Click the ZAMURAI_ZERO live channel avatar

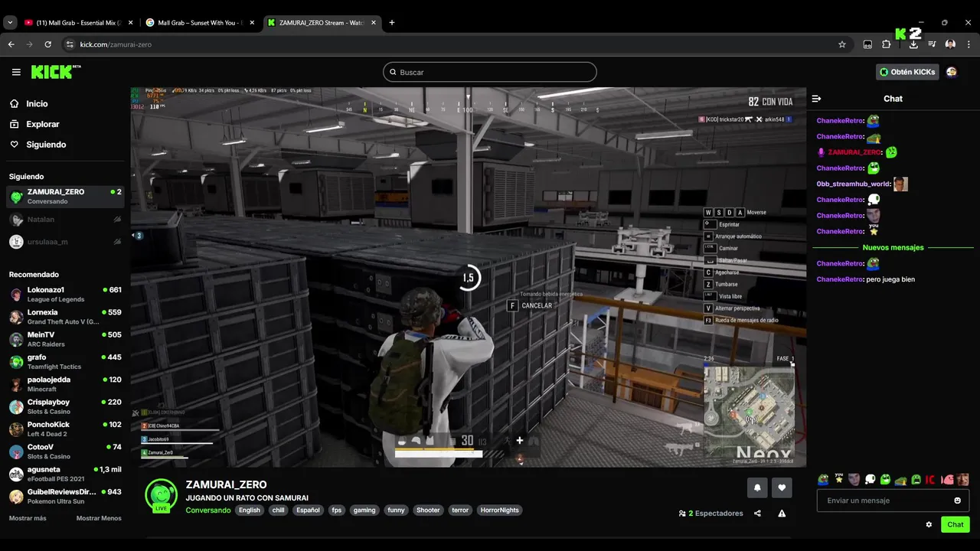tap(161, 496)
